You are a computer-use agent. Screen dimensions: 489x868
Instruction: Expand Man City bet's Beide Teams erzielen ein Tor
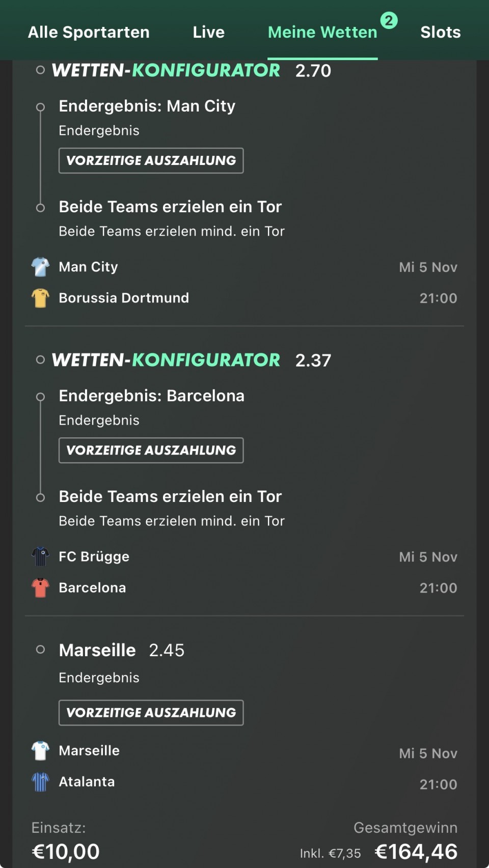click(170, 207)
